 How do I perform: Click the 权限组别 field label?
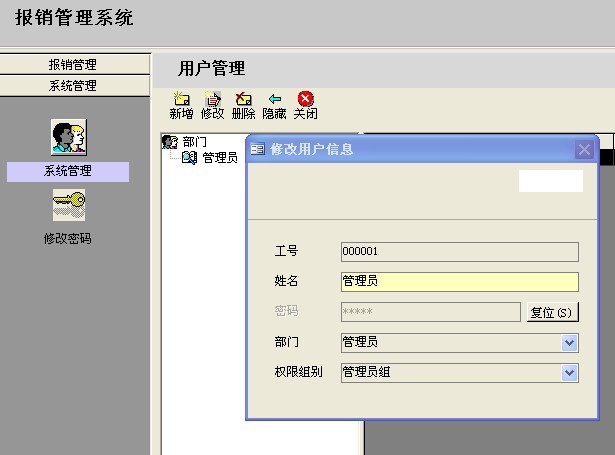click(298, 371)
